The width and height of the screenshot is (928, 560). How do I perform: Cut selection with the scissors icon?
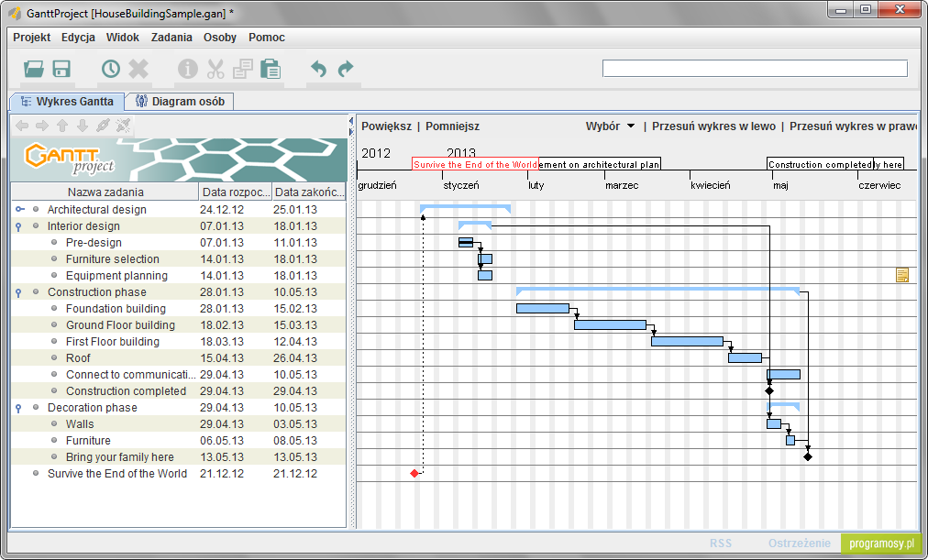click(215, 69)
